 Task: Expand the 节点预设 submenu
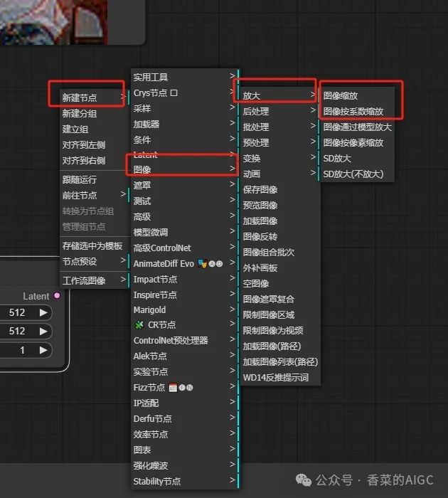click(x=95, y=261)
